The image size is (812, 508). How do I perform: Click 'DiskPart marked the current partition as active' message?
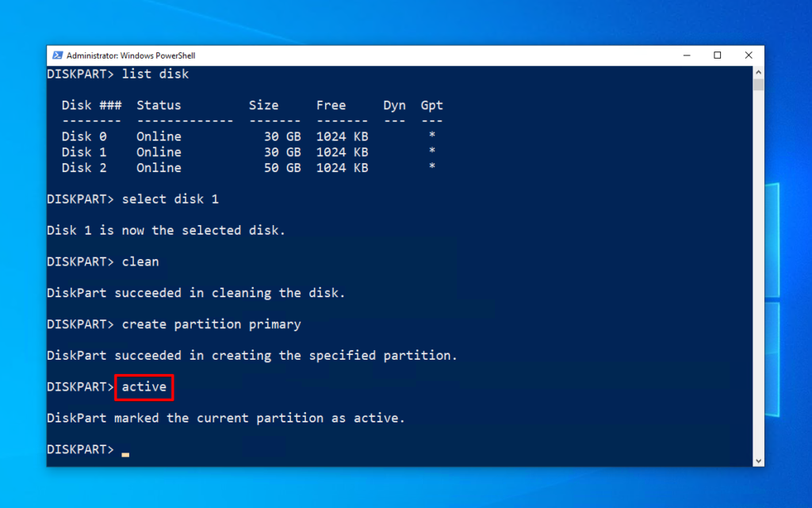click(x=226, y=418)
